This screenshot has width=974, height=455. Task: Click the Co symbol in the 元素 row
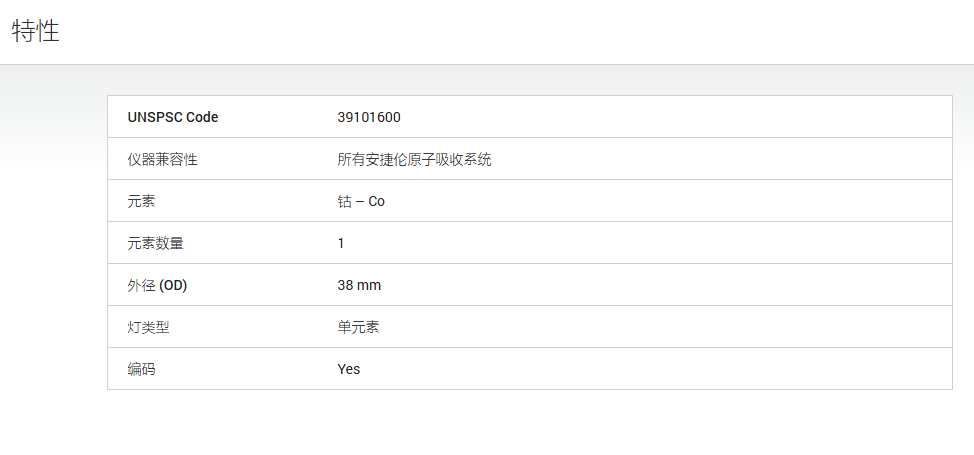point(376,201)
